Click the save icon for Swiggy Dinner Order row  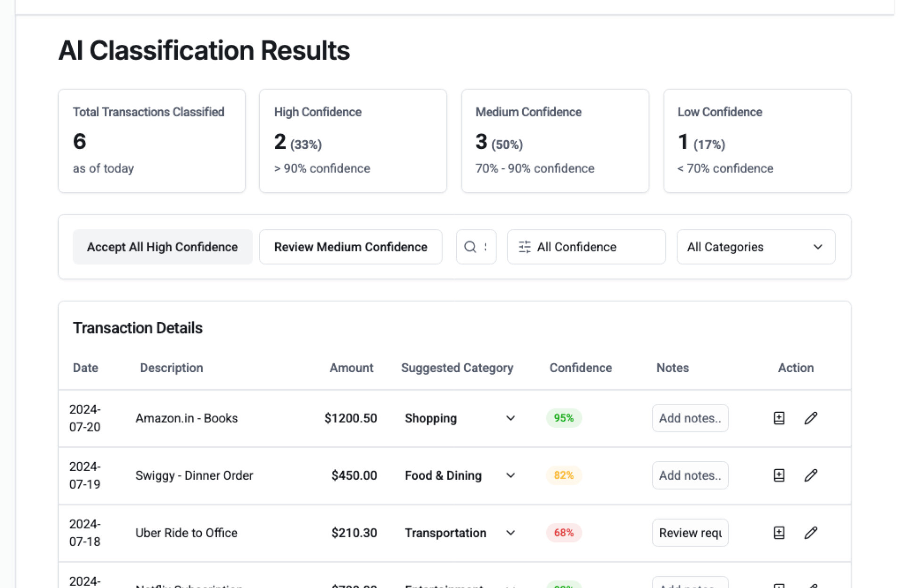(779, 475)
